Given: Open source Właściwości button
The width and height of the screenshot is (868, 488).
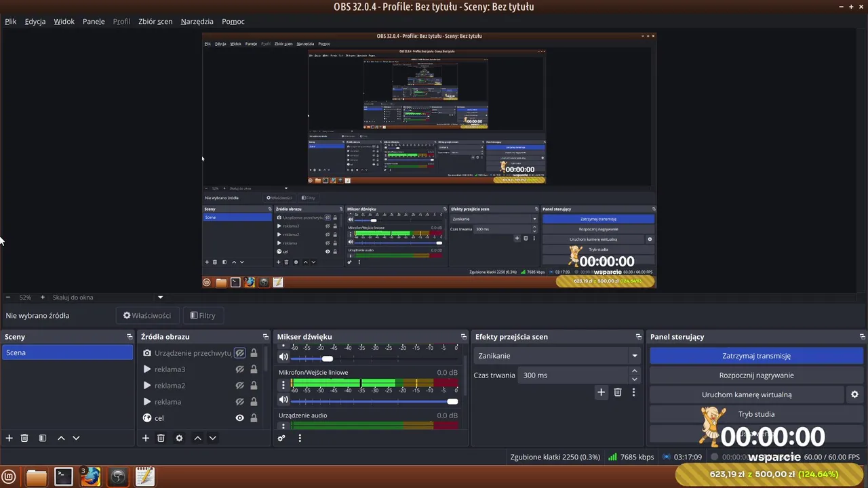Looking at the screenshot, I should click(x=147, y=316).
